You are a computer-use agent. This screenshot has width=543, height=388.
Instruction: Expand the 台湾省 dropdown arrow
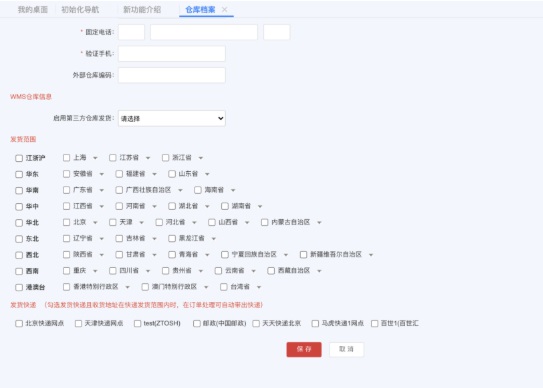coord(259,287)
